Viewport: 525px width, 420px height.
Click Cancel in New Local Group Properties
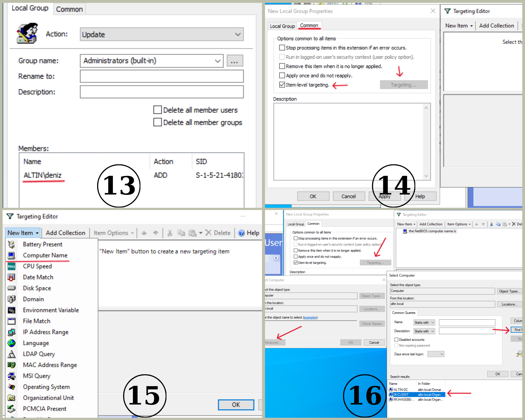pos(349,196)
